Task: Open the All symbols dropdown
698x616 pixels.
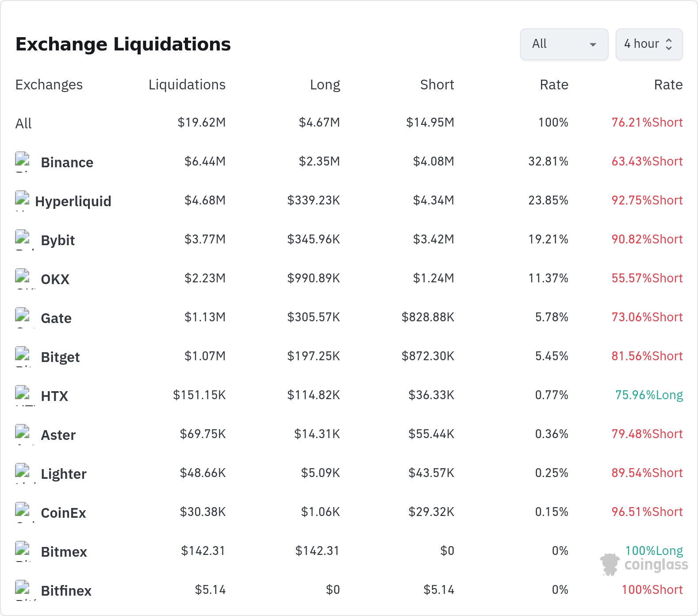Action: tap(564, 44)
